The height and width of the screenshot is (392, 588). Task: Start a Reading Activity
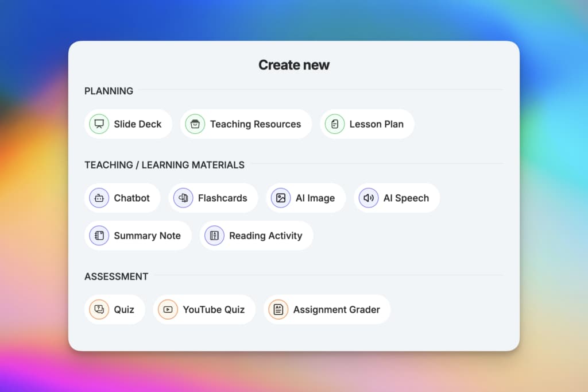257,236
